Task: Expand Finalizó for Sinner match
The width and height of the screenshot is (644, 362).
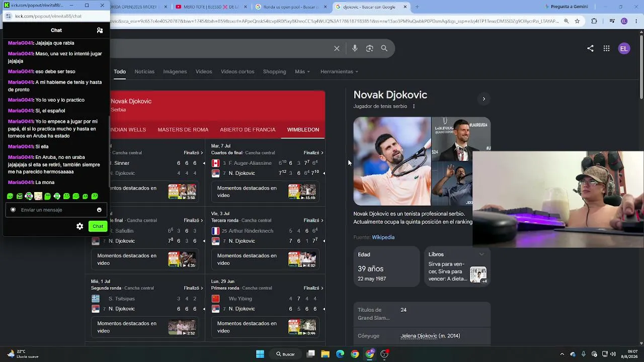Action: click(x=193, y=152)
